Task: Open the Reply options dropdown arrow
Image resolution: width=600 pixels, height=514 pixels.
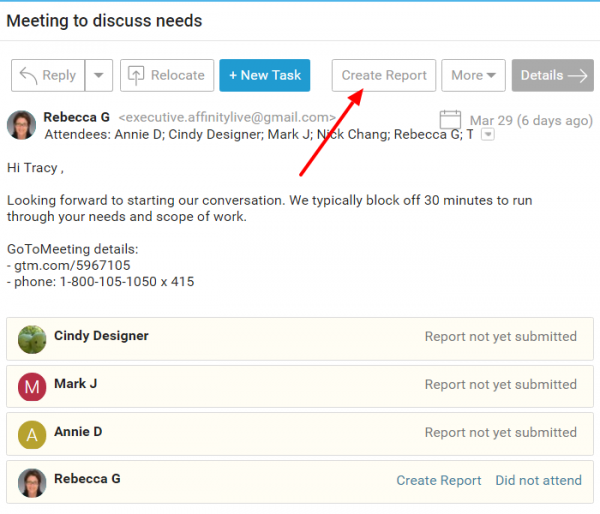Action: pos(98,75)
